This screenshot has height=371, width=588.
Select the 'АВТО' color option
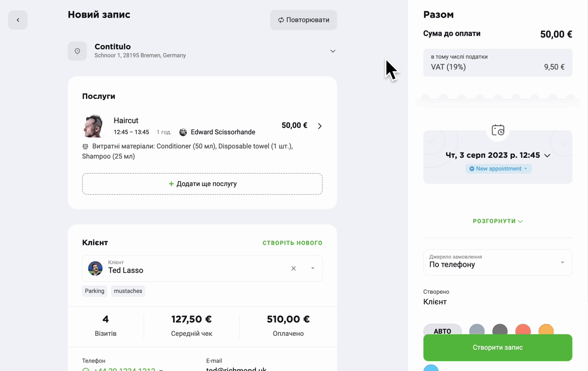pos(443,329)
